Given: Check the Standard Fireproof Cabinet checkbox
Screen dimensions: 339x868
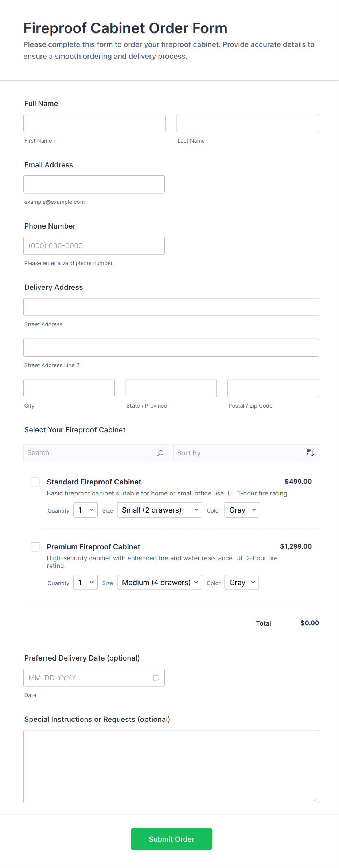Looking at the screenshot, I should (x=35, y=482).
